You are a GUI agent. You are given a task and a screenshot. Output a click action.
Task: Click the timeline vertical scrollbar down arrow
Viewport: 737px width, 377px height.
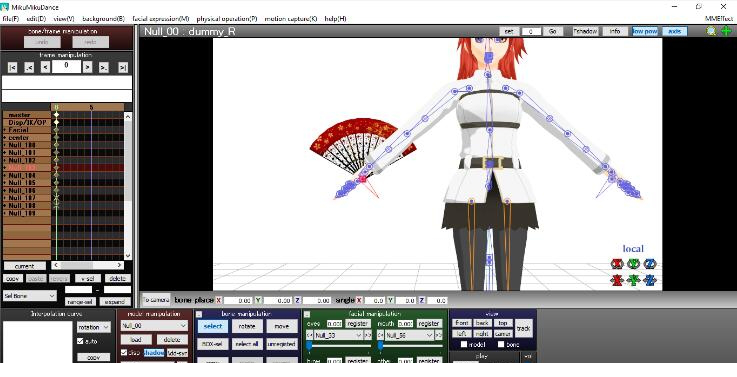click(x=128, y=256)
